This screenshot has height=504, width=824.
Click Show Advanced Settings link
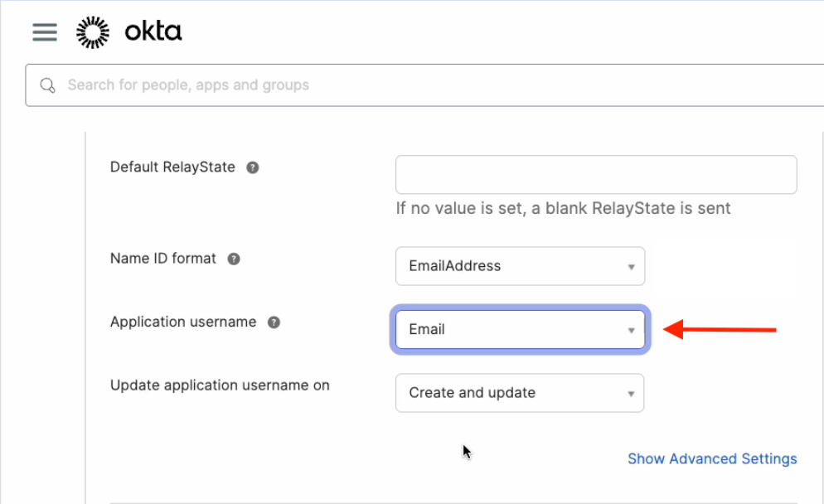(711, 458)
